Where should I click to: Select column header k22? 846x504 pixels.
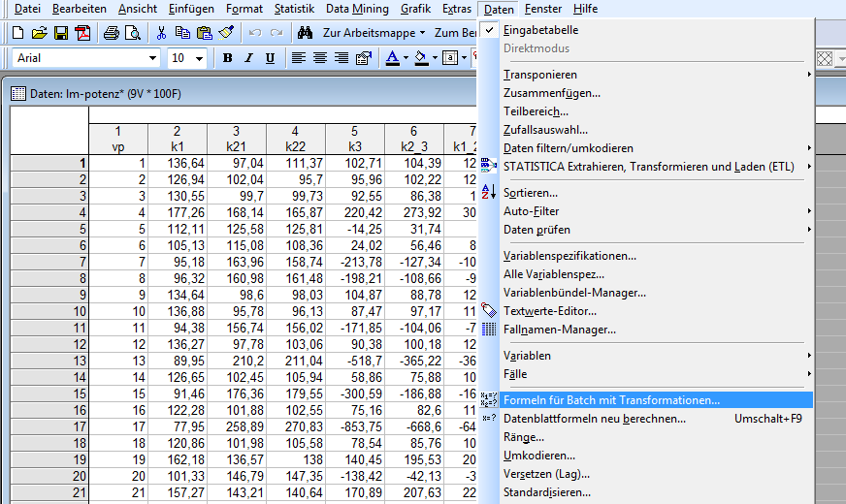click(296, 139)
